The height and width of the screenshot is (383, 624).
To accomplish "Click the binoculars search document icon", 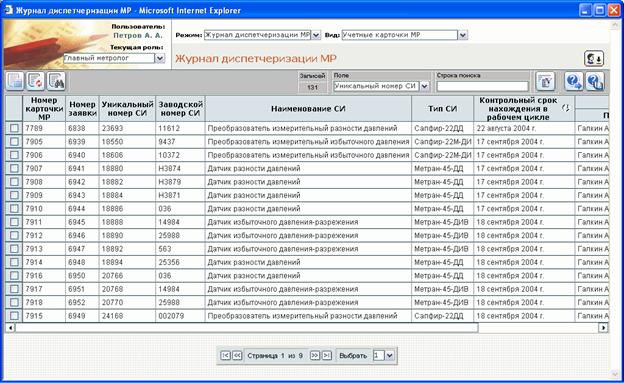I will click(56, 81).
